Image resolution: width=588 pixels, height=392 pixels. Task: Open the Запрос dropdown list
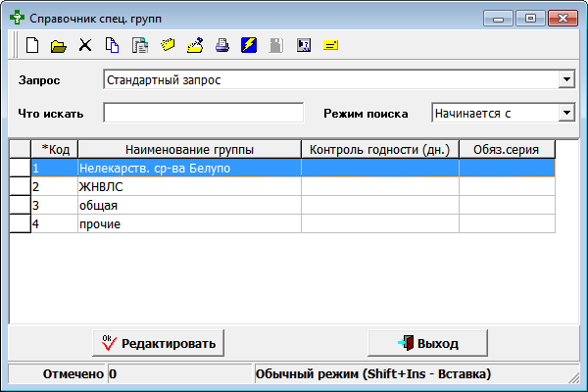(566, 79)
